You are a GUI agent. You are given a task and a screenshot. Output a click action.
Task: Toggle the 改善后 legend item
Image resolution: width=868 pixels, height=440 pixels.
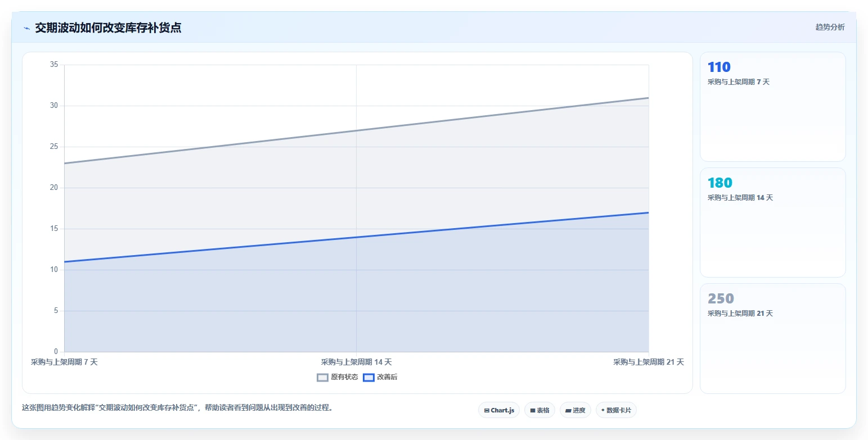pos(380,377)
